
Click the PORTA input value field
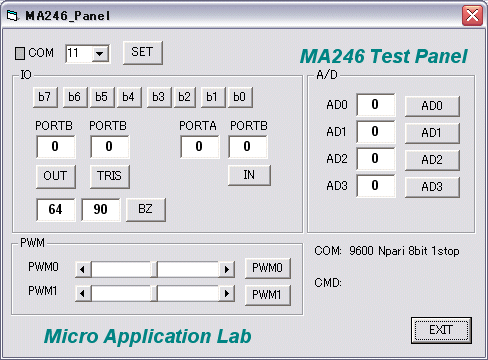(x=200, y=147)
